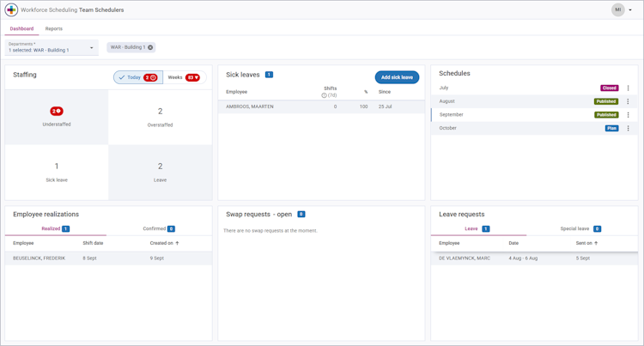
Task: Switch to the Leave requests Leave tab
Action: point(477,228)
